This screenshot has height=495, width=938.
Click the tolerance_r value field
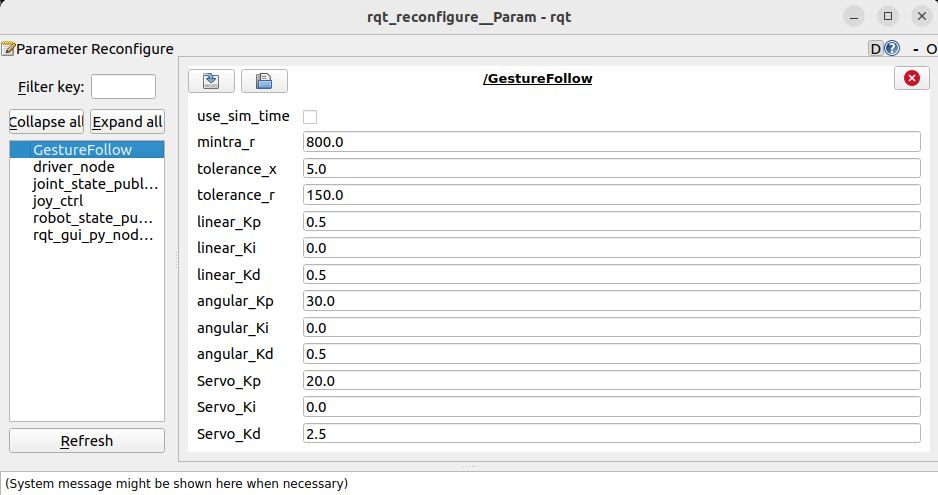tap(611, 195)
